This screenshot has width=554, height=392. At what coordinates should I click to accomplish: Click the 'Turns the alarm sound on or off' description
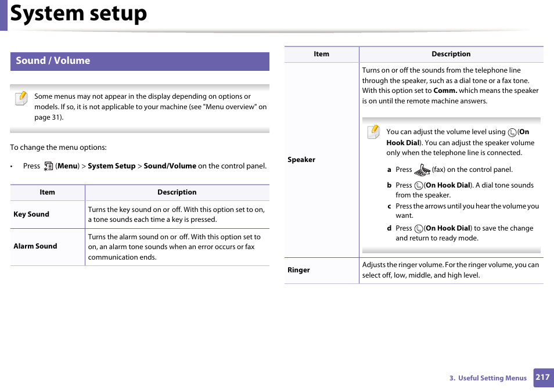[x=174, y=247]
